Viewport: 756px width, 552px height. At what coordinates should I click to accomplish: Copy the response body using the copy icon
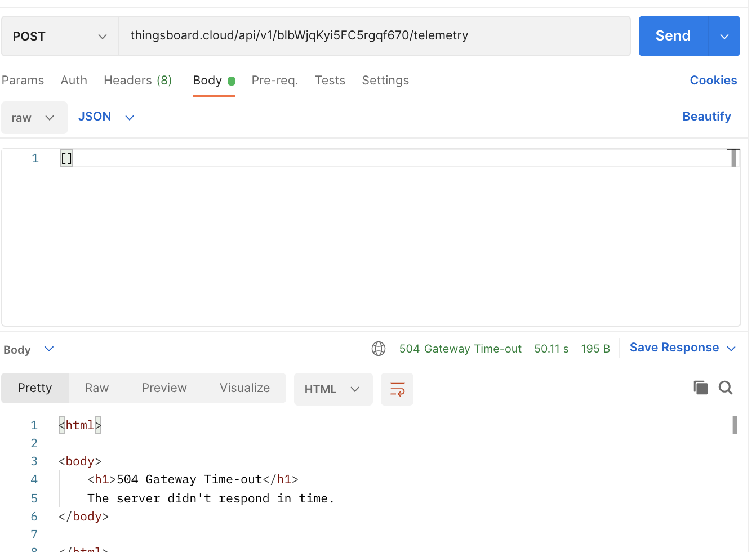pos(700,388)
